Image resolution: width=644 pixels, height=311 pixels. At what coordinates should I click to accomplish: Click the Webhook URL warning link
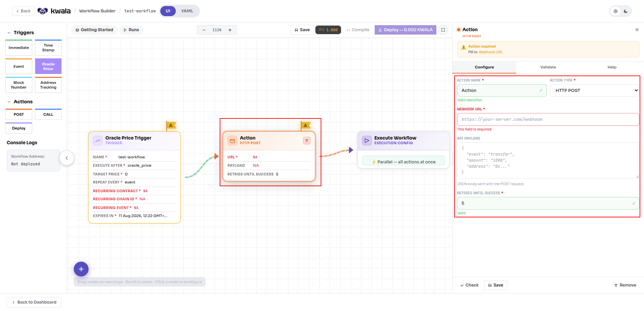[490, 52]
